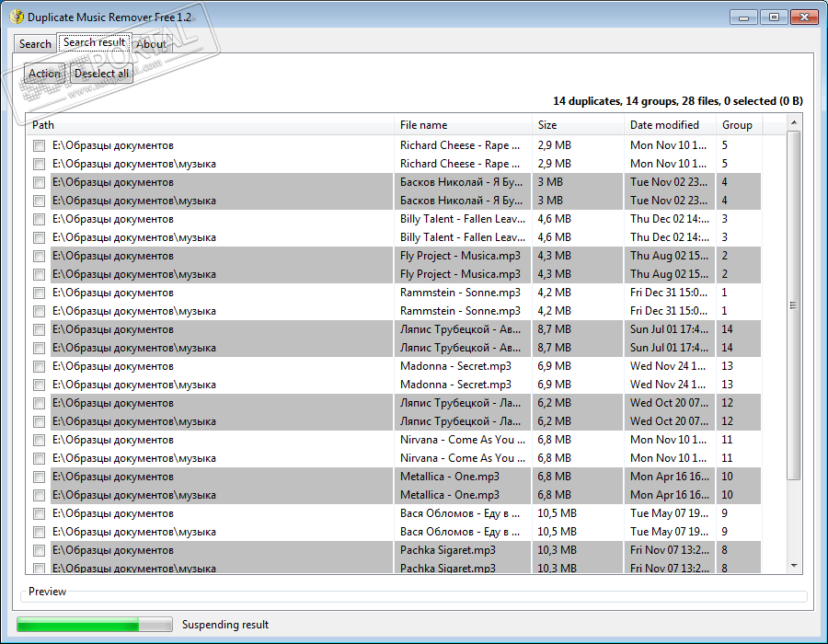Select the Search result tab

pyautogui.click(x=94, y=42)
